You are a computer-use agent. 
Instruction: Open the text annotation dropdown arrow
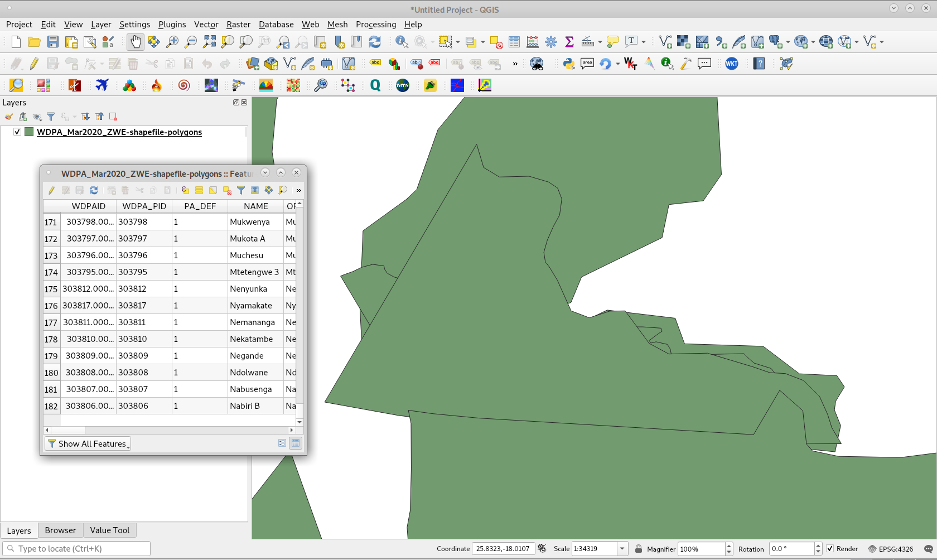[x=644, y=42]
